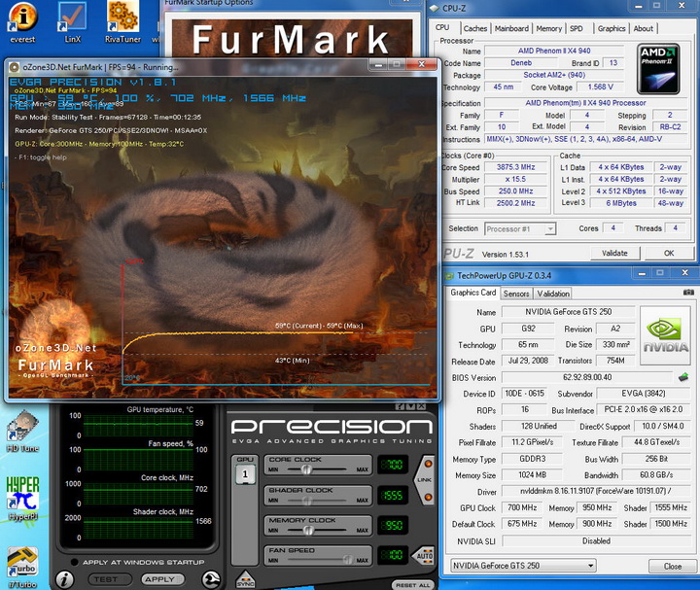Click the AMD Phenom II logo in CPU-Z
Screen dimensions: 700x590
tap(658, 69)
